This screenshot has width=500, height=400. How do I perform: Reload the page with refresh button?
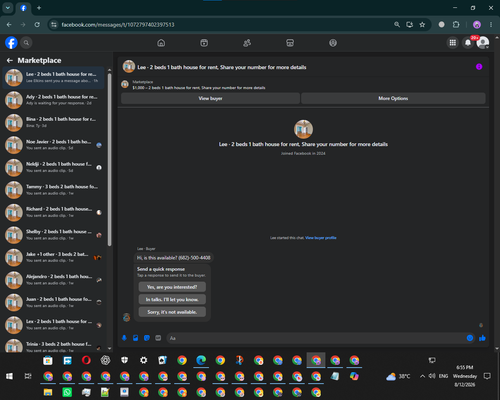37,24
